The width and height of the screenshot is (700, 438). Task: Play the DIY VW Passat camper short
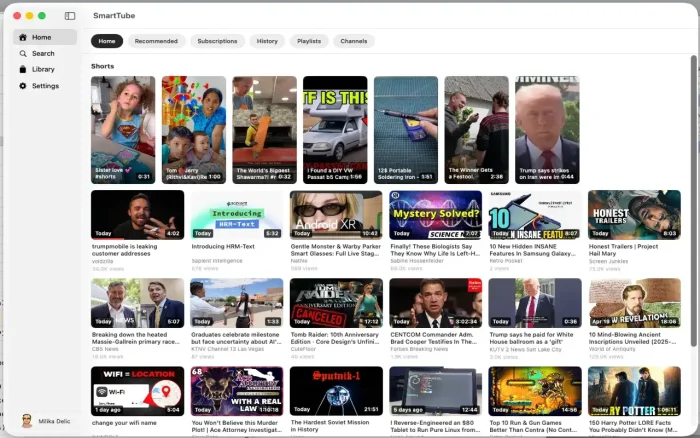pos(335,130)
